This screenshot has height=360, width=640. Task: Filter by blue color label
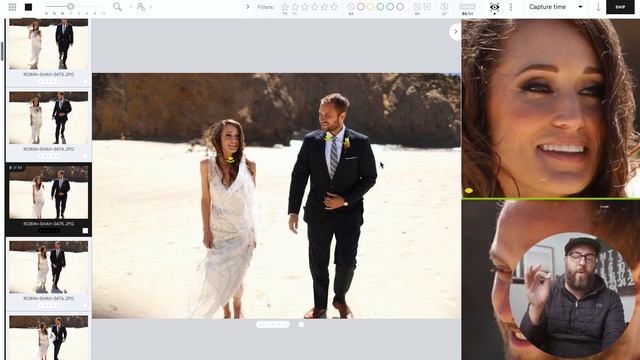(x=390, y=7)
